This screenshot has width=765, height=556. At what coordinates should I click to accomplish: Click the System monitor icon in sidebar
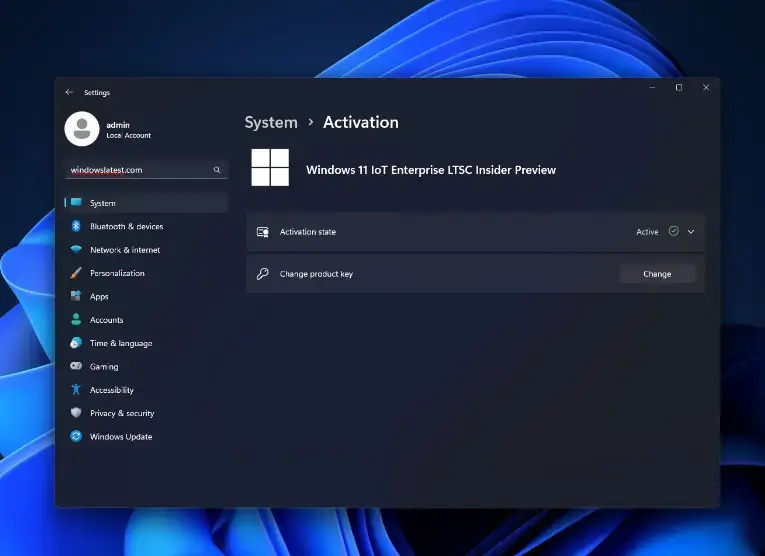pyautogui.click(x=76, y=202)
